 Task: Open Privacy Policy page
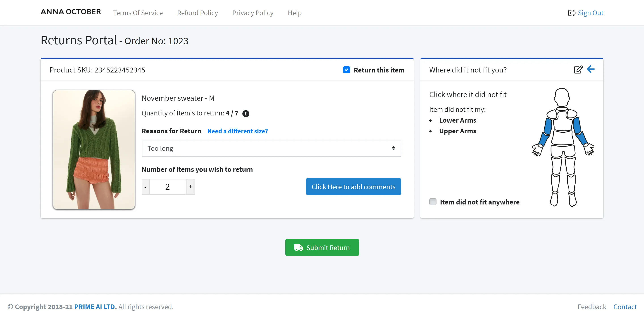coord(253,13)
